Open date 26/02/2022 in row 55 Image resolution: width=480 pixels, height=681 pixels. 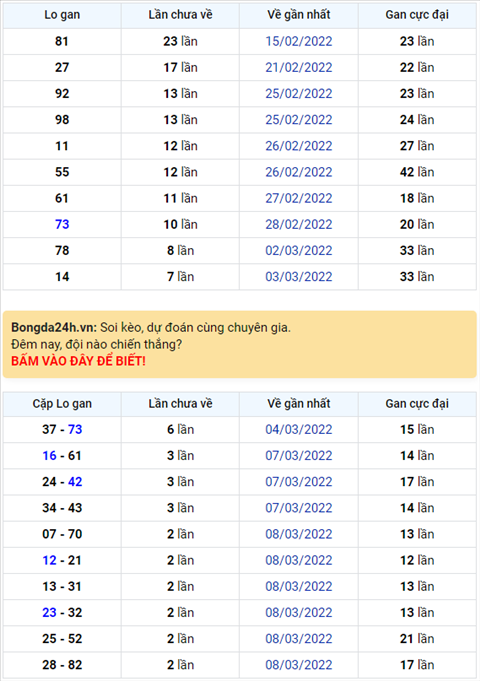(299, 172)
